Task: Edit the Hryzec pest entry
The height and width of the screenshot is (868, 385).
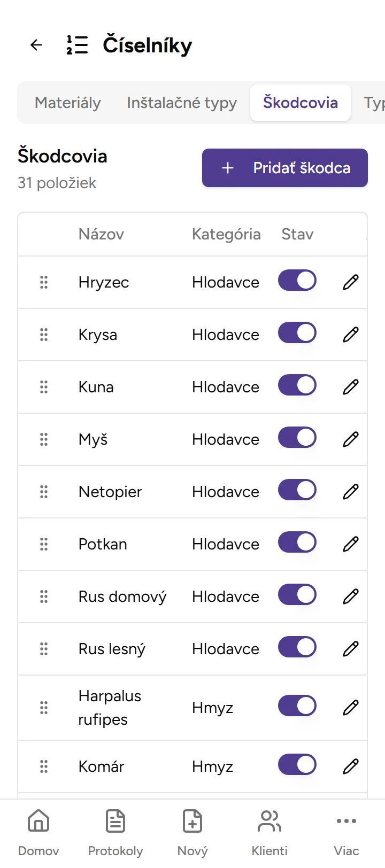Action: coord(350,282)
